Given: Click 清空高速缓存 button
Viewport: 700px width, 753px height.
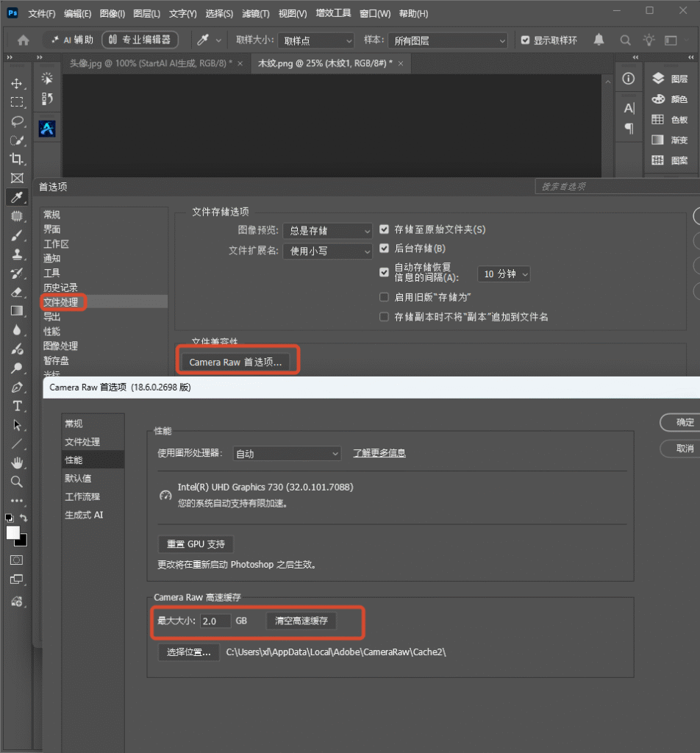Looking at the screenshot, I should (301, 621).
